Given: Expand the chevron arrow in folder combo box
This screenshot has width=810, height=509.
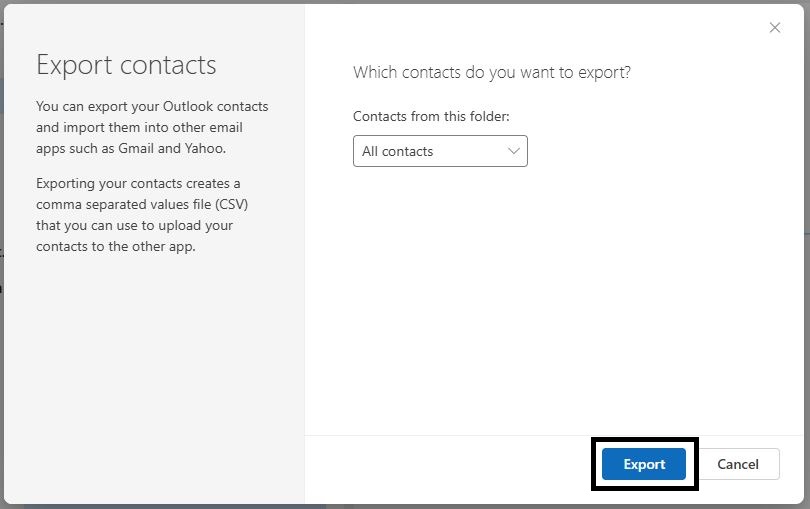Looking at the screenshot, I should click(513, 151).
